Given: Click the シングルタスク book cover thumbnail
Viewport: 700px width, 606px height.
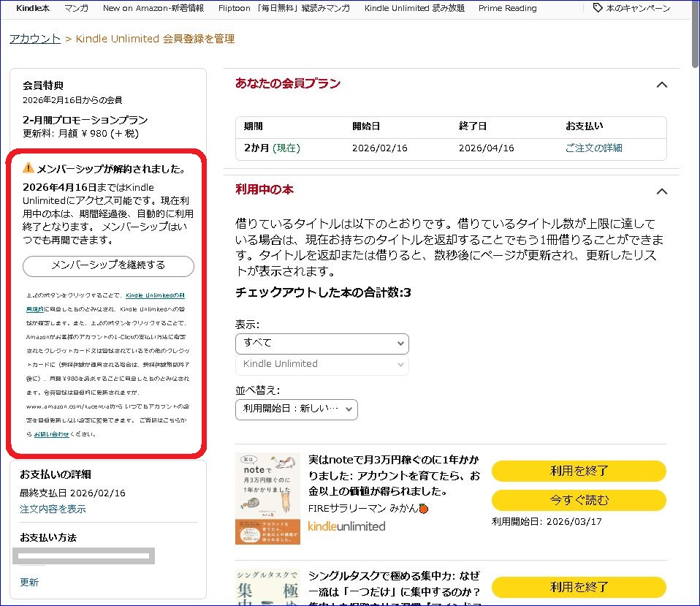Looking at the screenshot, I should pos(267,587).
